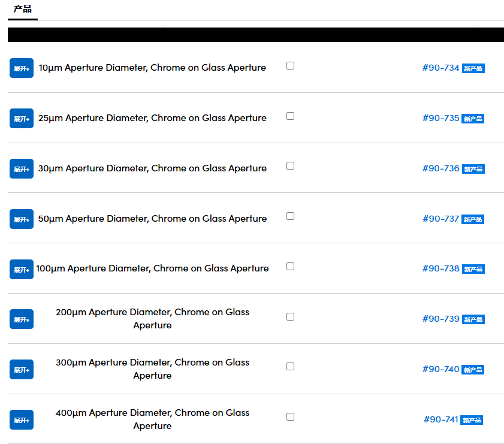Expand the 10µm Aperture Diameter row
The height and width of the screenshot is (444, 504).
coord(22,68)
